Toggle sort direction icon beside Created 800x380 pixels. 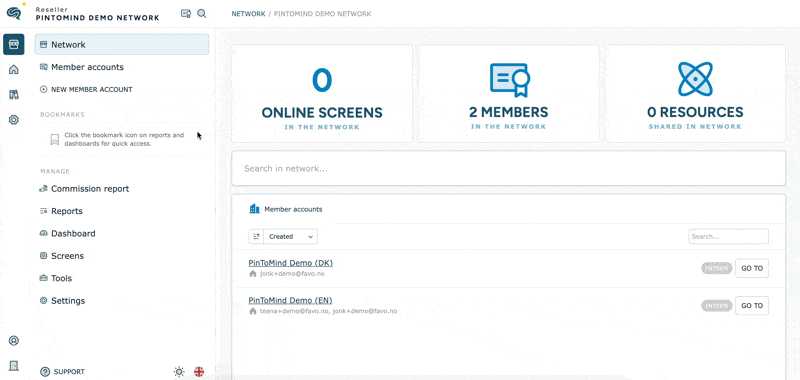point(256,237)
